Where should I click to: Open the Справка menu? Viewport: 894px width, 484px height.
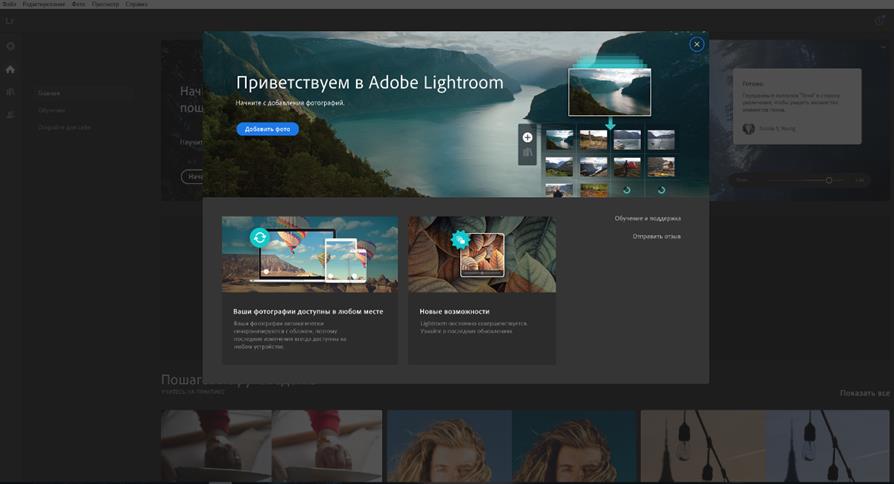coord(136,4)
